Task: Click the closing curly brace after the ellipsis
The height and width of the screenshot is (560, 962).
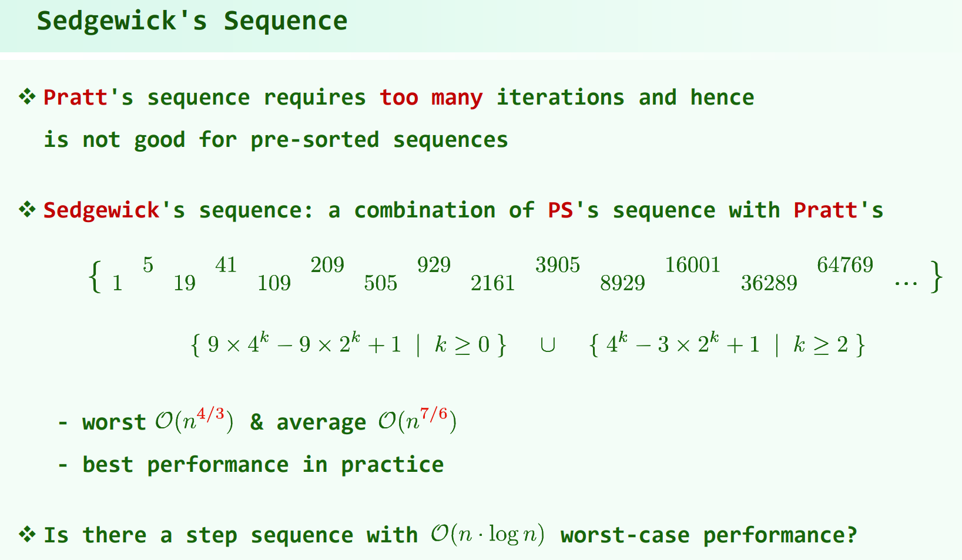Action: coord(937,277)
